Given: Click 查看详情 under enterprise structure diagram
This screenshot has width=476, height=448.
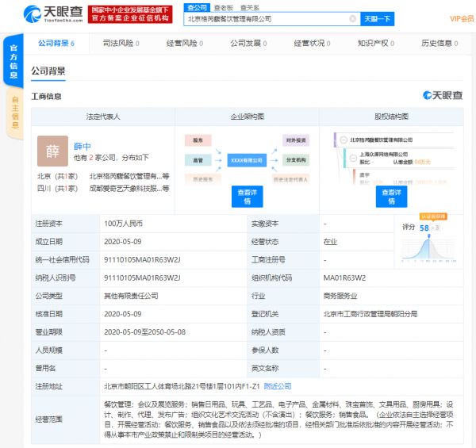Looking at the screenshot, I should click(x=248, y=196).
